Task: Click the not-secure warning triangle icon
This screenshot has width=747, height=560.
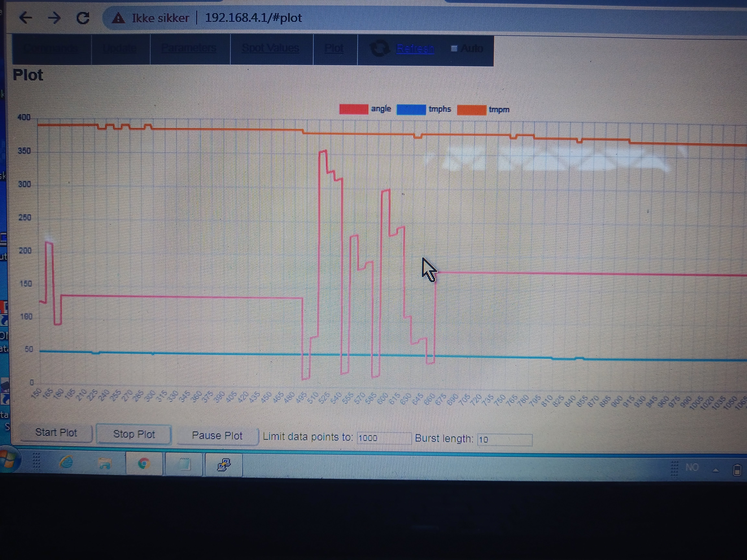Action: pyautogui.click(x=118, y=18)
